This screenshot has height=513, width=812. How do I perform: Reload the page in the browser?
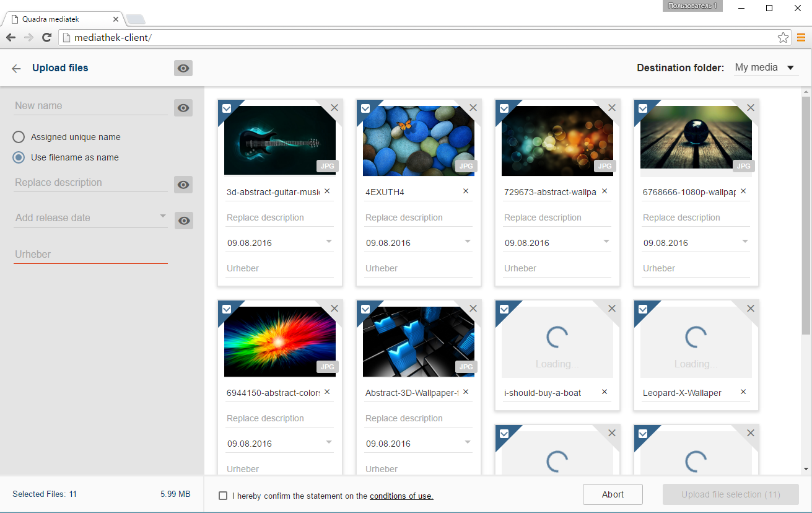(x=46, y=38)
